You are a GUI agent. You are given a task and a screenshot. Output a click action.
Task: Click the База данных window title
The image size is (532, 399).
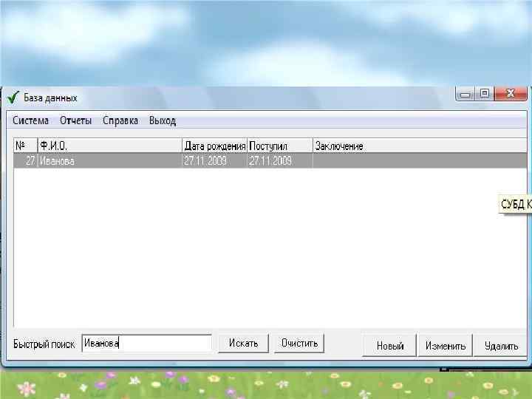tap(50, 98)
